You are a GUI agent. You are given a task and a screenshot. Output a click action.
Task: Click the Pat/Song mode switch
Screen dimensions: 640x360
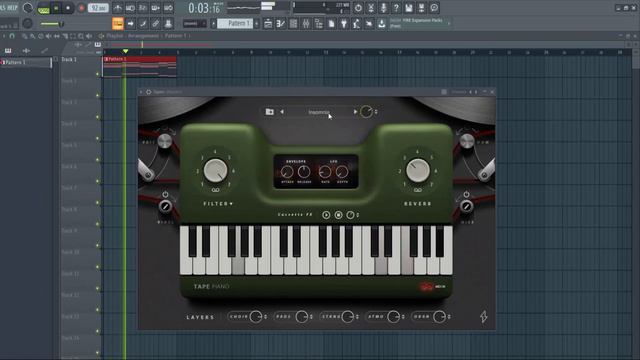pyautogui.click(x=43, y=8)
